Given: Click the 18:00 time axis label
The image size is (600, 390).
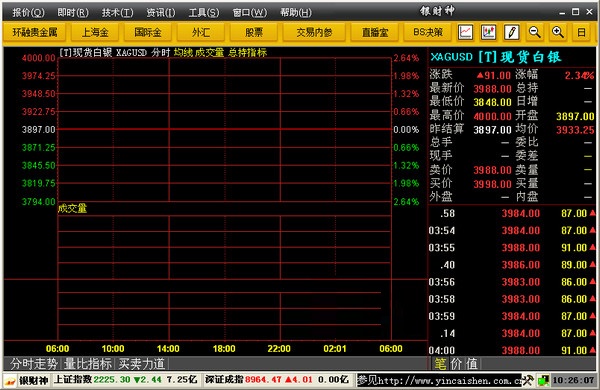Looking at the screenshot, I should click(x=224, y=349).
